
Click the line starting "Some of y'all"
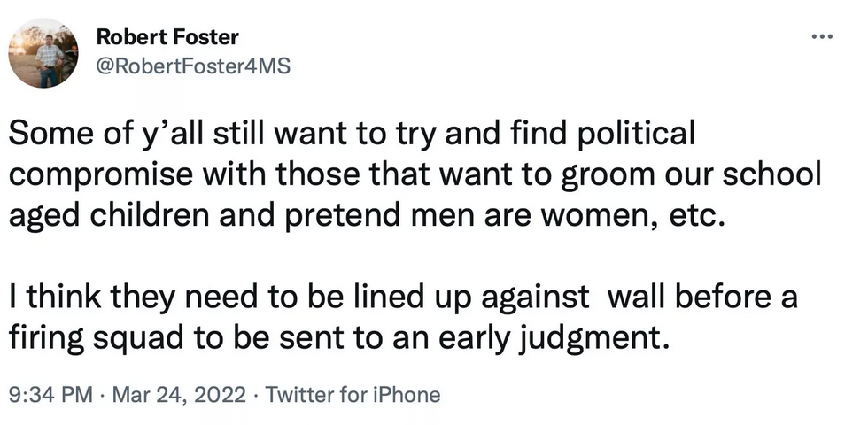point(353,135)
